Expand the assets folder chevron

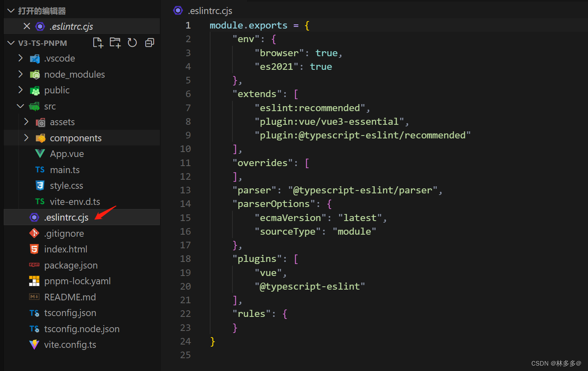[26, 122]
